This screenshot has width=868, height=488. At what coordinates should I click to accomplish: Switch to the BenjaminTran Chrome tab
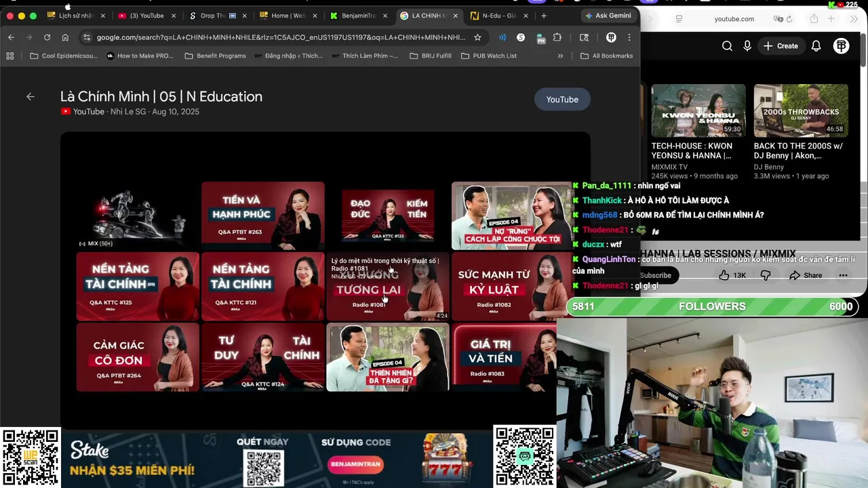coord(358,16)
